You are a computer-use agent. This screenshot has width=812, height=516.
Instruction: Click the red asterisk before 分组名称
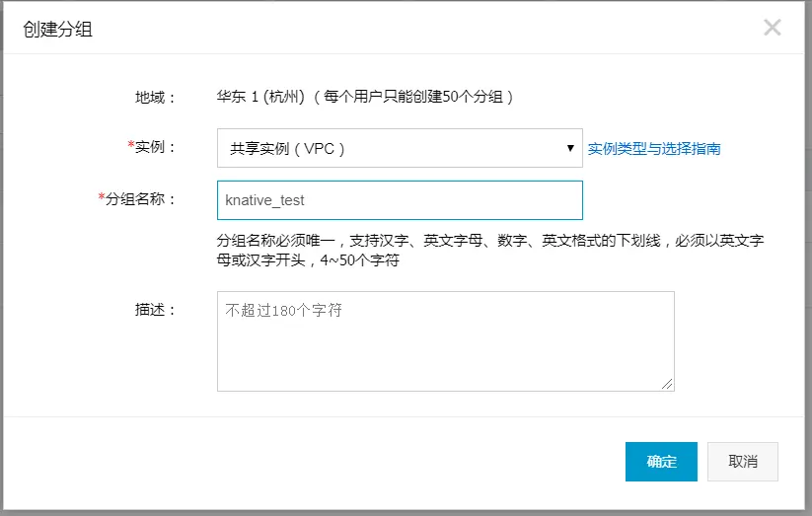[102, 196]
